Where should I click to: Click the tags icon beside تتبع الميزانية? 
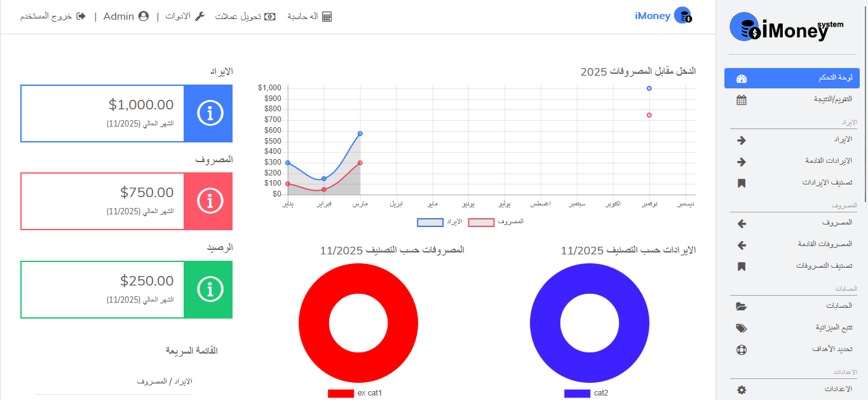(741, 328)
